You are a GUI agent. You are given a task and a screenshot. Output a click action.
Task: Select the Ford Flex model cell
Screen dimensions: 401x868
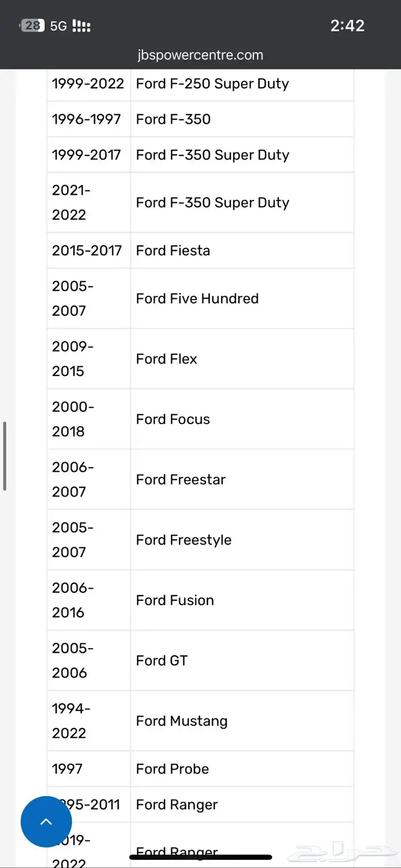(x=167, y=359)
